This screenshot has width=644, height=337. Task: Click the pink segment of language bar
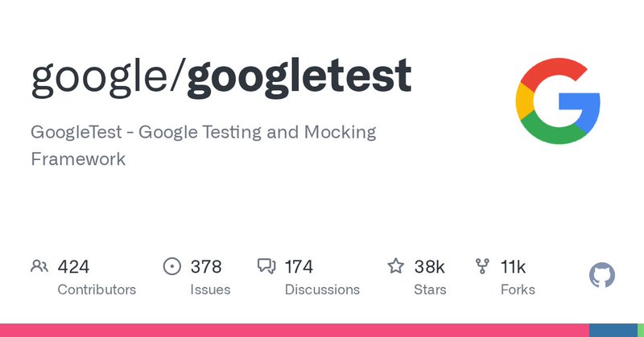(x=294, y=331)
